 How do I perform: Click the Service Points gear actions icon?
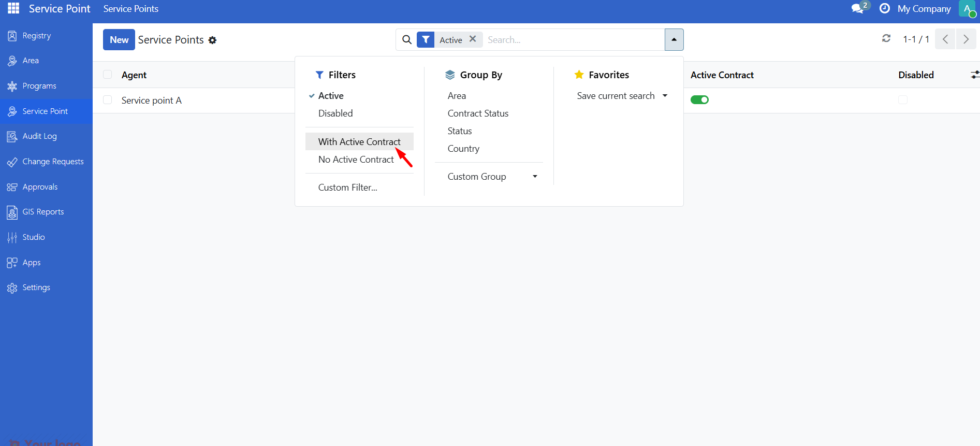coord(212,40)
